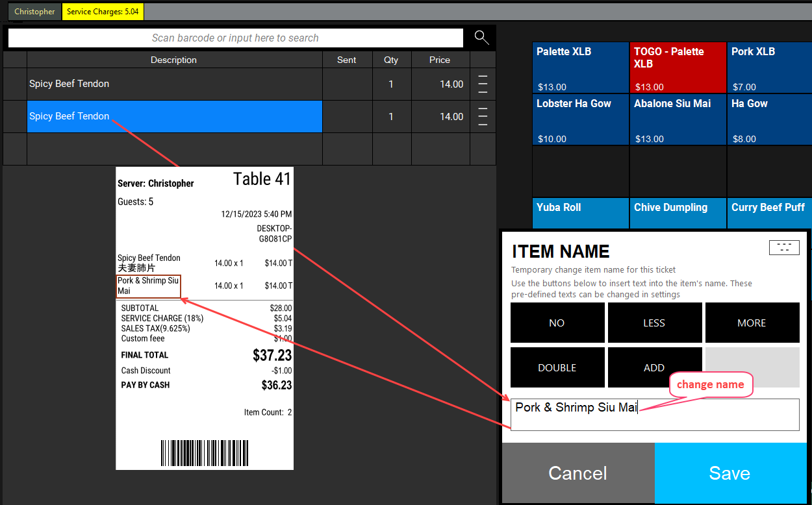The width and height of the screenshot is (812, 505).
Task: Add Lobster Ha Gow menu item
Action: point(580,120)
